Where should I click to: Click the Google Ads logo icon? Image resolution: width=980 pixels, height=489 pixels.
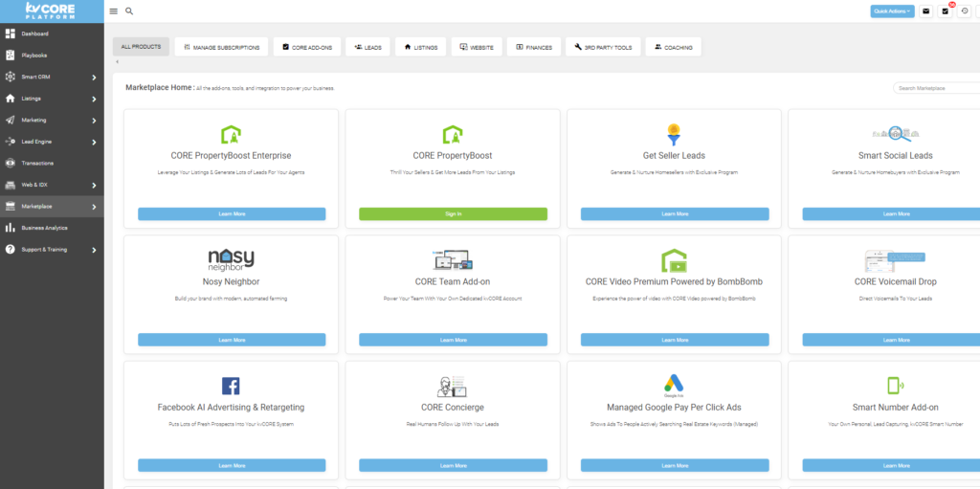pos(674,386)
